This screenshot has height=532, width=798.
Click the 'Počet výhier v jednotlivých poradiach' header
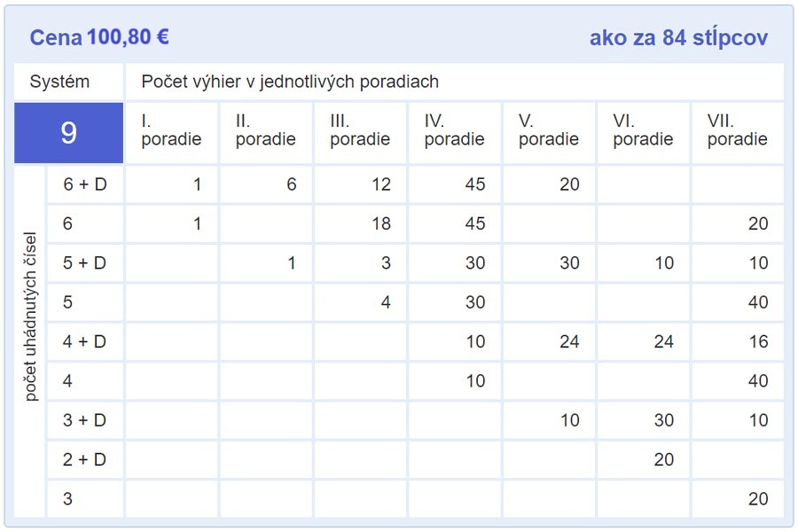[290, 82]
